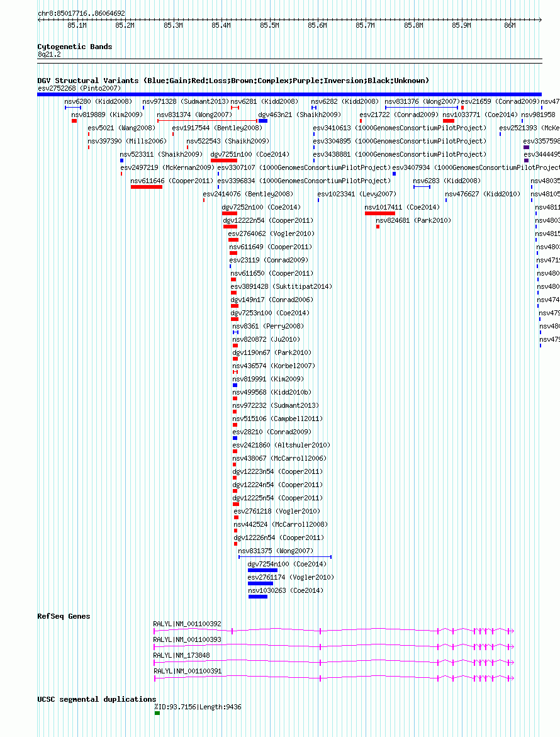The height and width of the screenshot is (737, 560).
Task: Select dgv7252n100 (Coe2014) label
Action: [261, 207]
